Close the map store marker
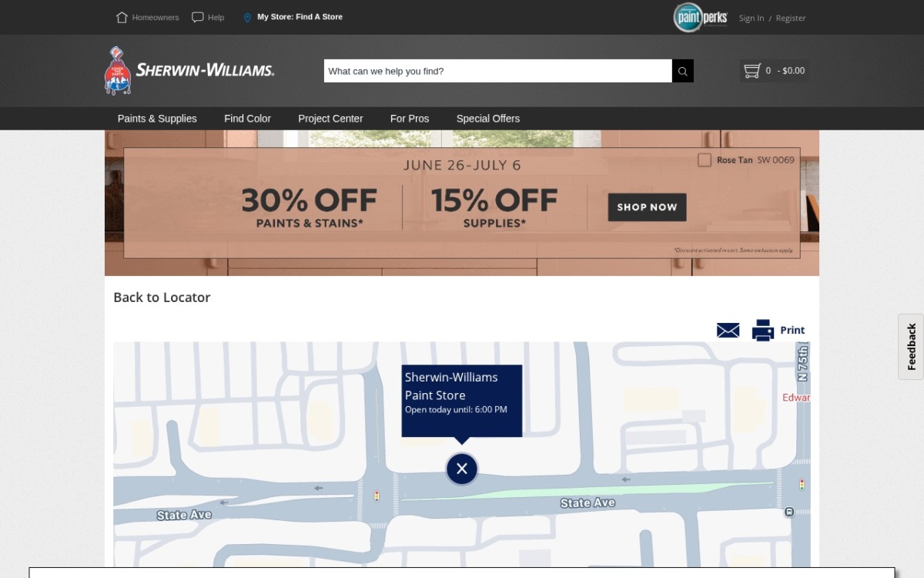Image resolution: width=924 pixels, height=578 pixels. [x=462, y=469]
